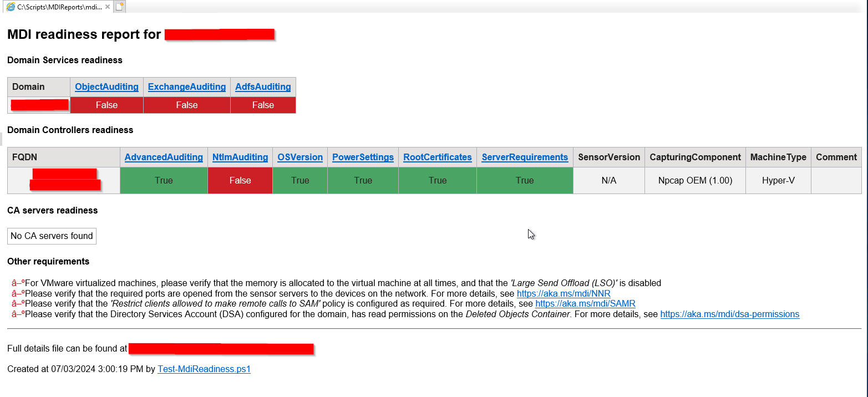Select the True cell under RootCertificates
The height and width of the screenshot is (397, 868).
coord(437,180)
